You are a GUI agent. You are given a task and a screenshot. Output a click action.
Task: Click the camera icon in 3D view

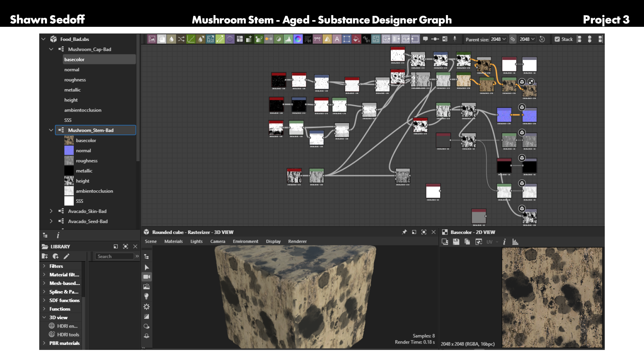147,277
